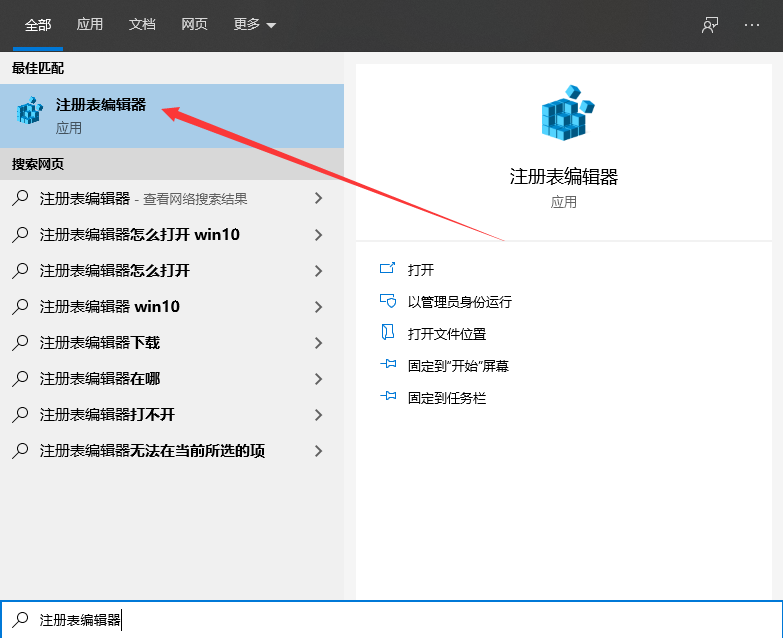Switch to the 应用 tab
This screenshot has height=638, width=783.
[x=90, y=25]
